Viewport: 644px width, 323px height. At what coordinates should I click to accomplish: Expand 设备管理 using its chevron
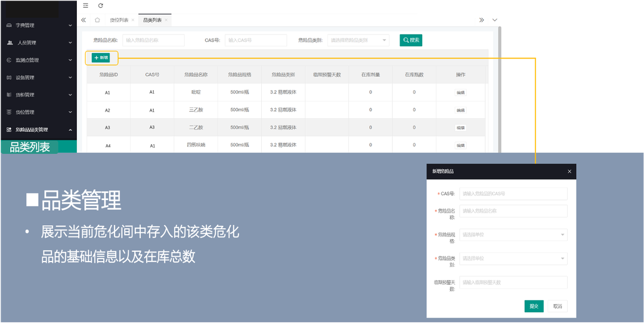click(70, 78)
